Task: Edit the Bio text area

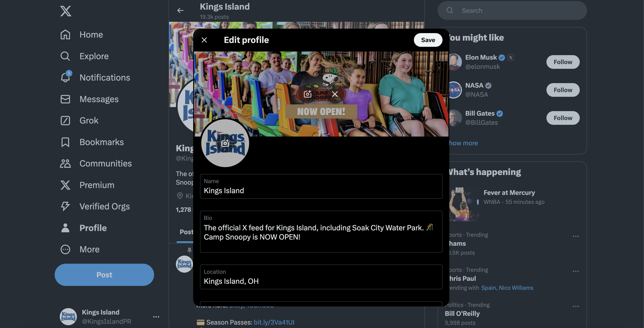Action: pos(321,232)
